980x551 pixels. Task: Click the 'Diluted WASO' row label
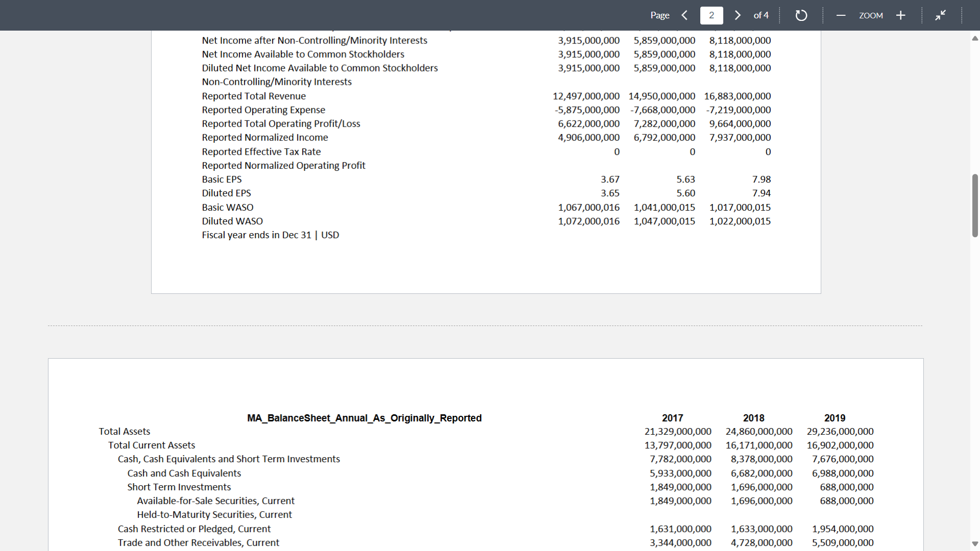click(232, 221)
